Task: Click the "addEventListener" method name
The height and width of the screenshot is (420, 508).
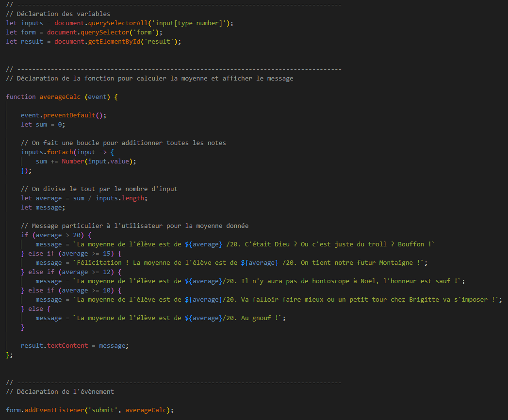Action: point(54,410)
